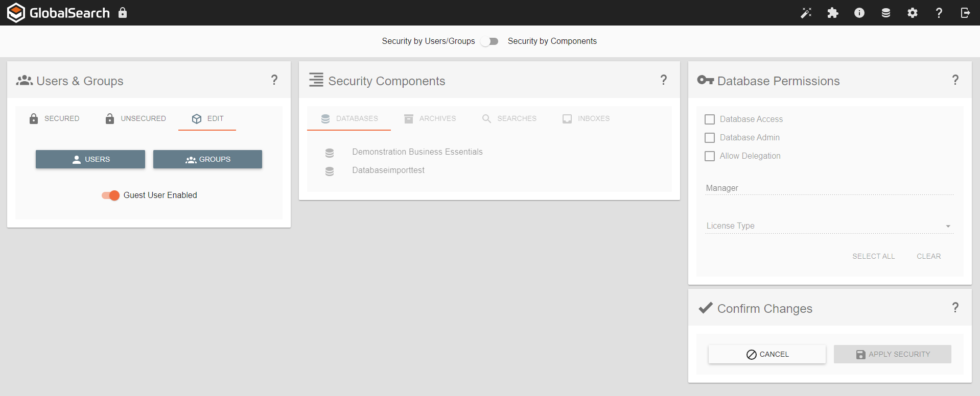Open the License Type dropdown
This screenshot has width=980, height=396.
tap(948, 226)
